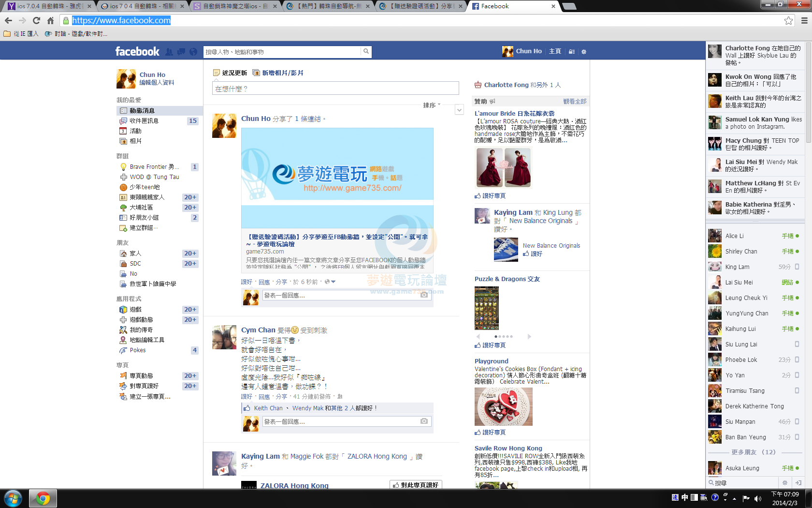Click the 發表一個回應 comment field
Viewport: 812px width, 508px height.
pos(338,295)
